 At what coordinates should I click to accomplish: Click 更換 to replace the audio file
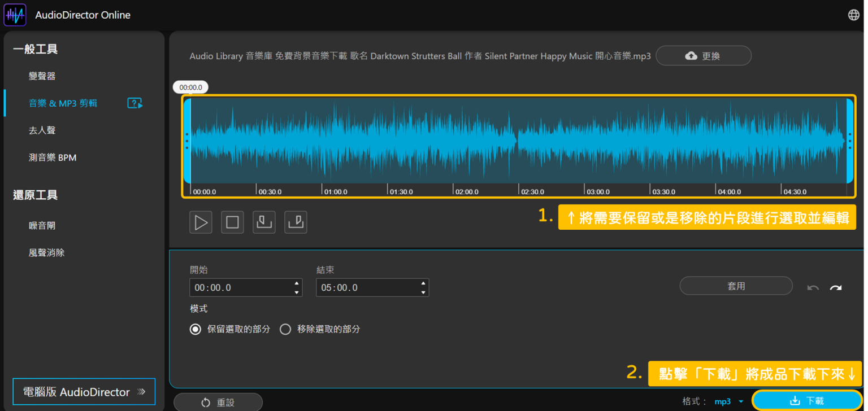click(703, 55)
